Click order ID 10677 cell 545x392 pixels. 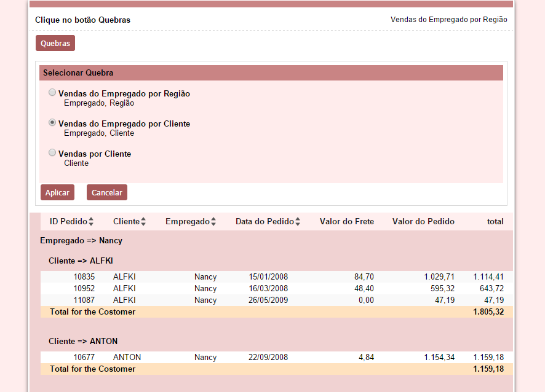(84, 358)
